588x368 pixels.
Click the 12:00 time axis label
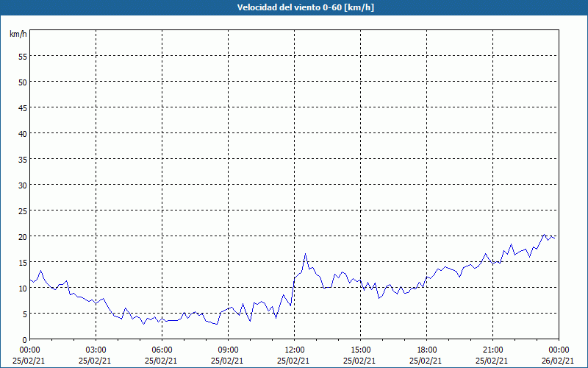click(x=295, y=350)
